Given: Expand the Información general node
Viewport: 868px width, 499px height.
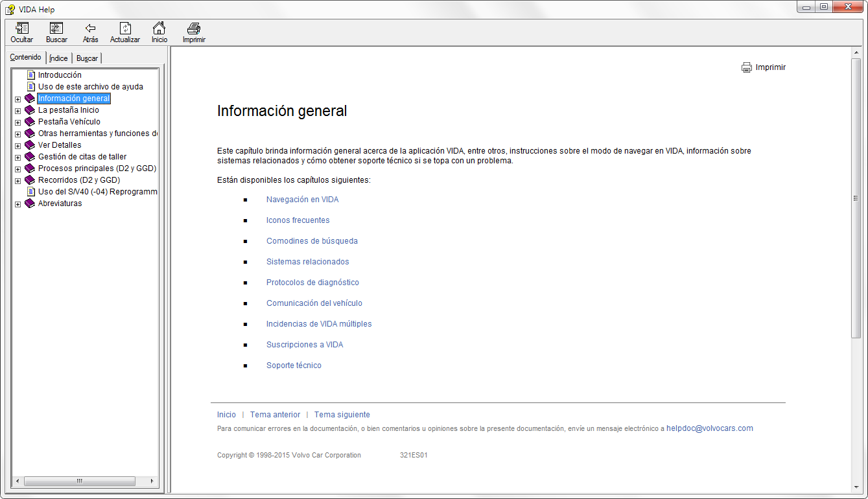Looking at the screenshot, I should [18, 99].
